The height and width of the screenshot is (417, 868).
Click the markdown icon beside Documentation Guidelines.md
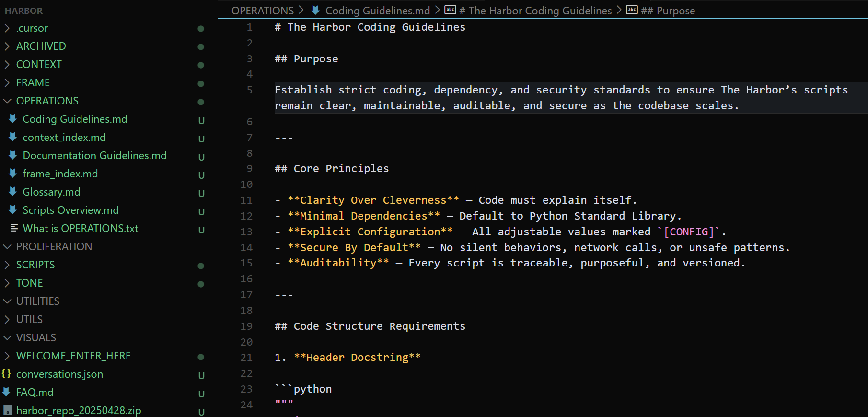[x=13, y=155]
